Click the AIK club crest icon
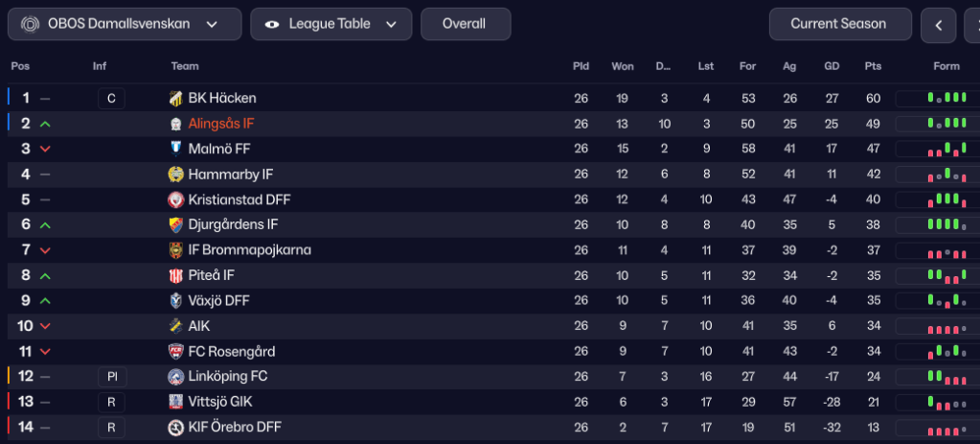980x444 pixels. [176, 326]
